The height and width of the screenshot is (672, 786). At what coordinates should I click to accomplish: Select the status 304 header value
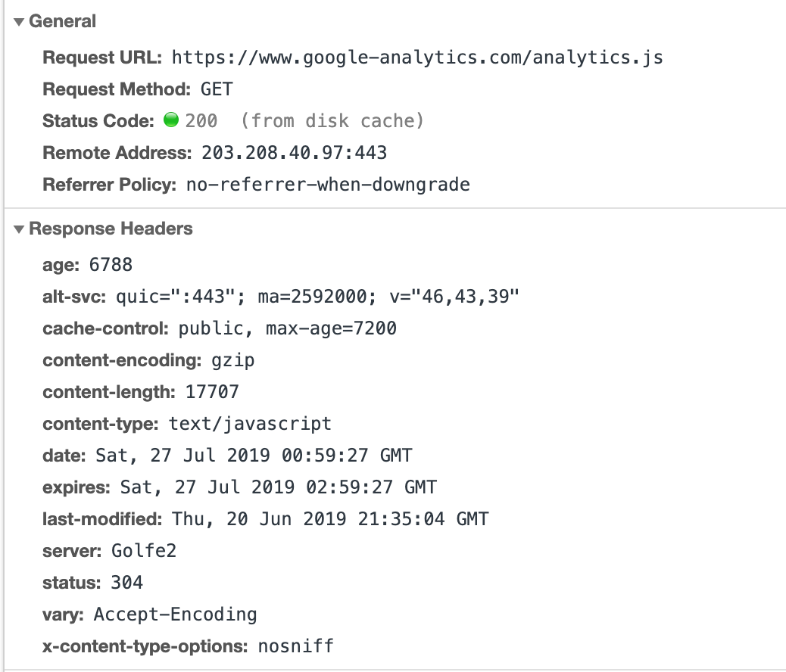(126, 583)
